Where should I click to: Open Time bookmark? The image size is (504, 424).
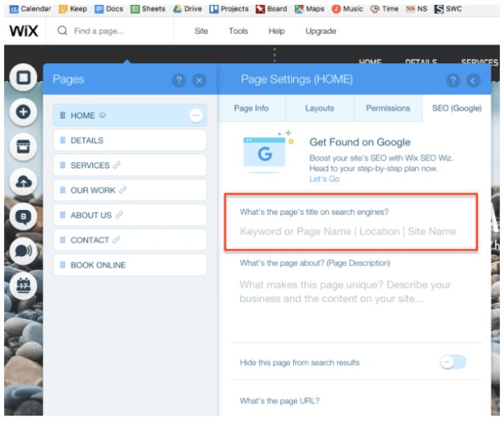point(384,8)
